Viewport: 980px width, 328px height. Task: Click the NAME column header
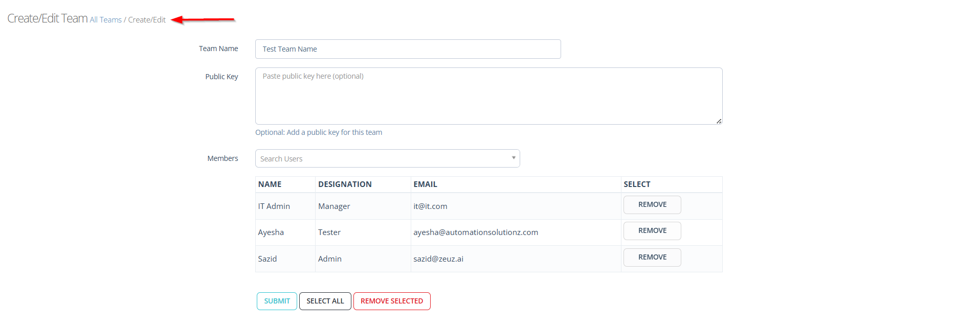(x=270, y=184)
